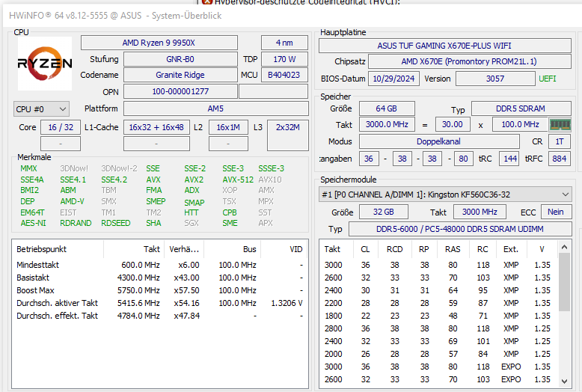Click scrollbar down arrow in timings table
Image resolution: width=582 pixels, height=392 pixels.
564,382
